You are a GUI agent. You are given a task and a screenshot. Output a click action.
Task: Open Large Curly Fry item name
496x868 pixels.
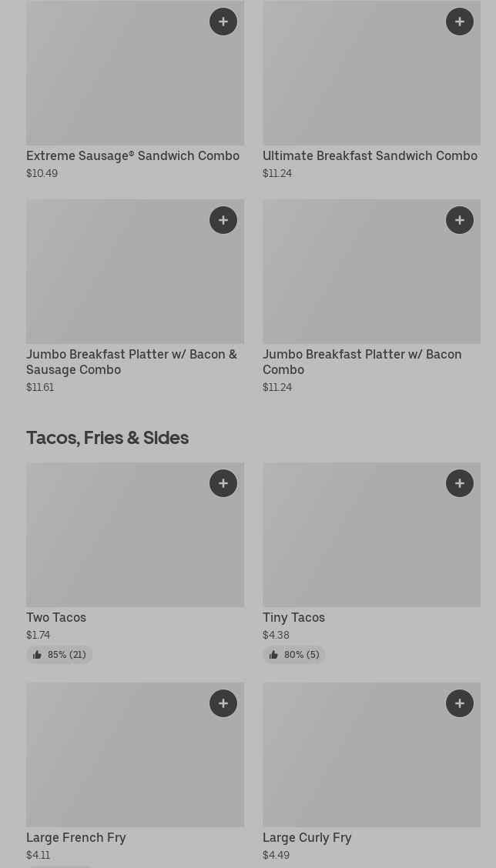[307, 837]
